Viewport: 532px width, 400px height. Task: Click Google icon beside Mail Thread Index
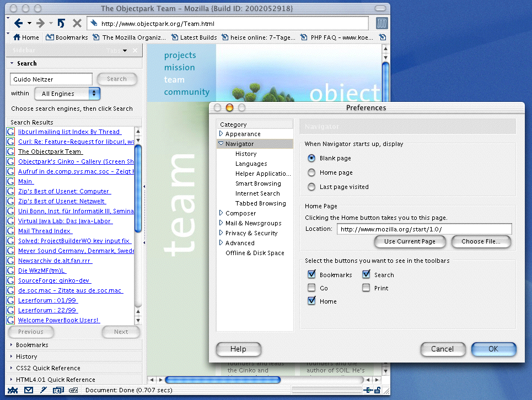pyautogui.click(x=10, y=231)
